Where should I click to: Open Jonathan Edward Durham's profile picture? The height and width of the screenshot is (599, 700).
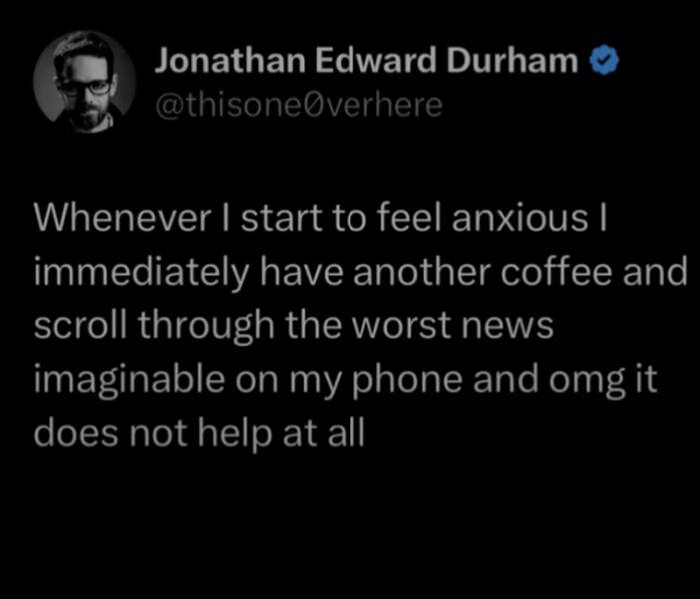[84, 82]
